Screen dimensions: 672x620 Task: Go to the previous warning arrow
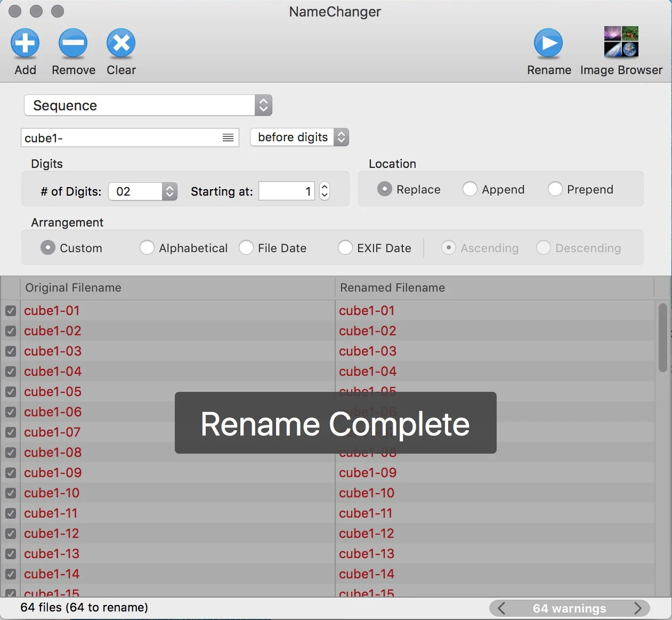501,608
